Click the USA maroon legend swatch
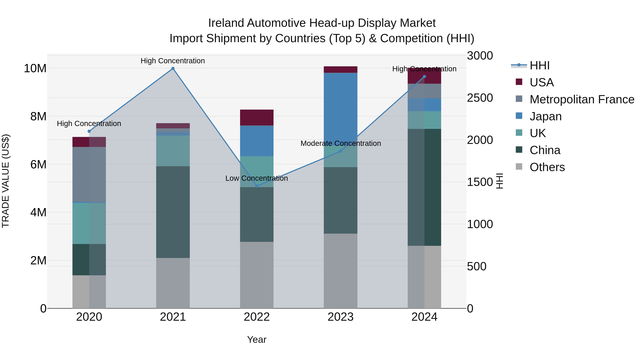The width and height of the screenshot is (644, 362). pos(519,82)
